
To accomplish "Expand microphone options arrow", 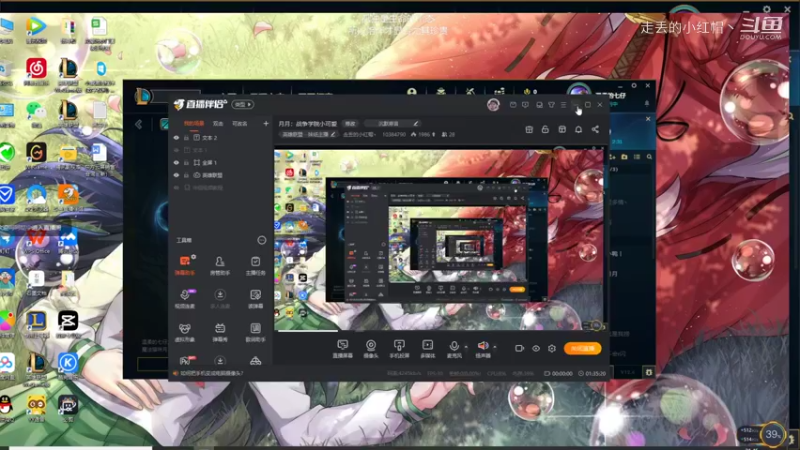I will click(465, 347).
